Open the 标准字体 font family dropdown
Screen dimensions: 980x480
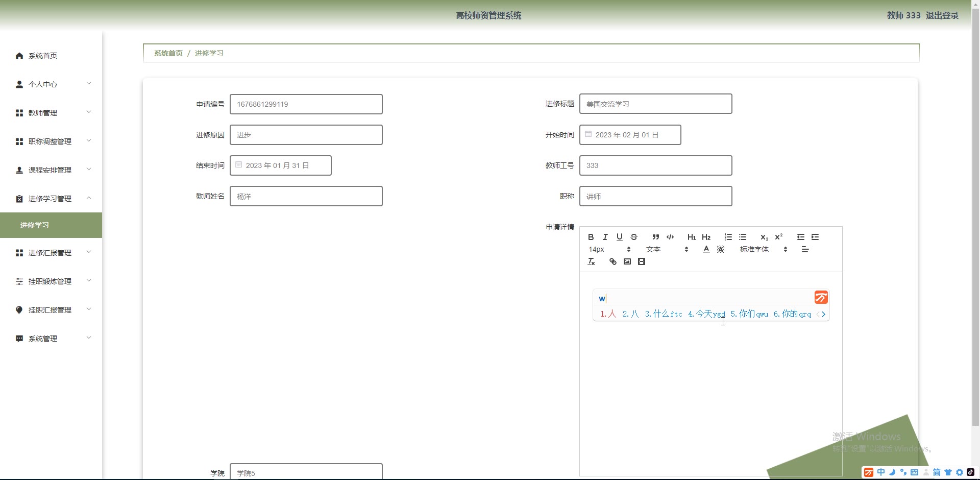pyautogui.click(x=764, y=249)
